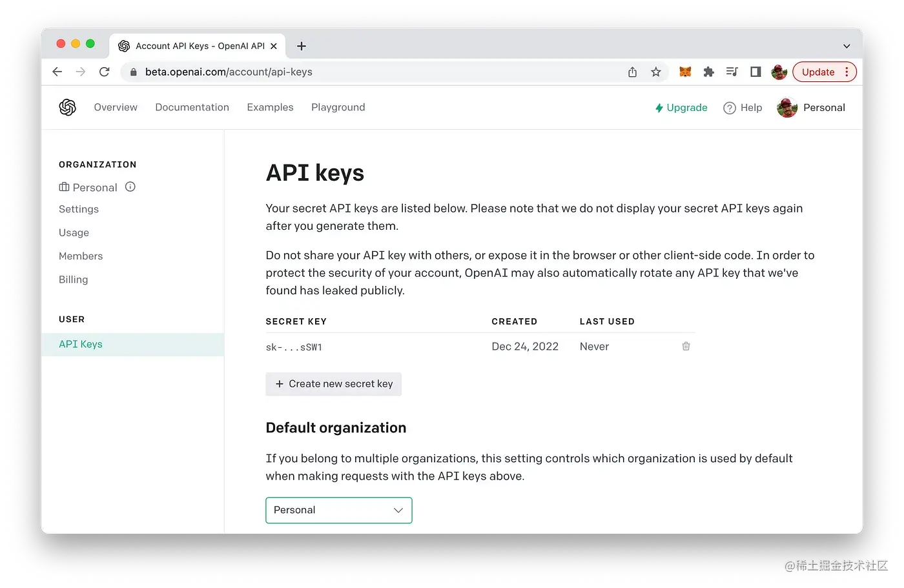This screenshot has height=588, width=904.
Task: Click the Never last used value
Action: (x=594, y=347)
